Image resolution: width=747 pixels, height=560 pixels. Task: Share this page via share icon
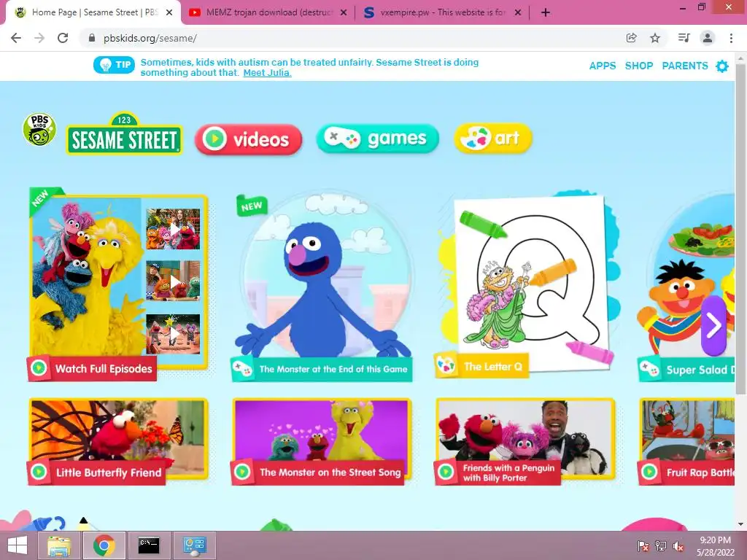click(631, 38)
